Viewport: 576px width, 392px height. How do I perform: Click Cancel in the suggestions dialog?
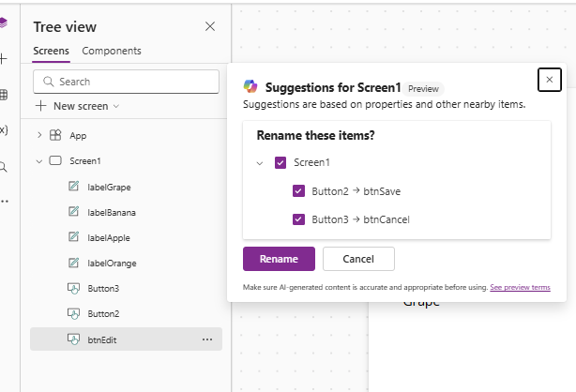(x=358, y=259)
